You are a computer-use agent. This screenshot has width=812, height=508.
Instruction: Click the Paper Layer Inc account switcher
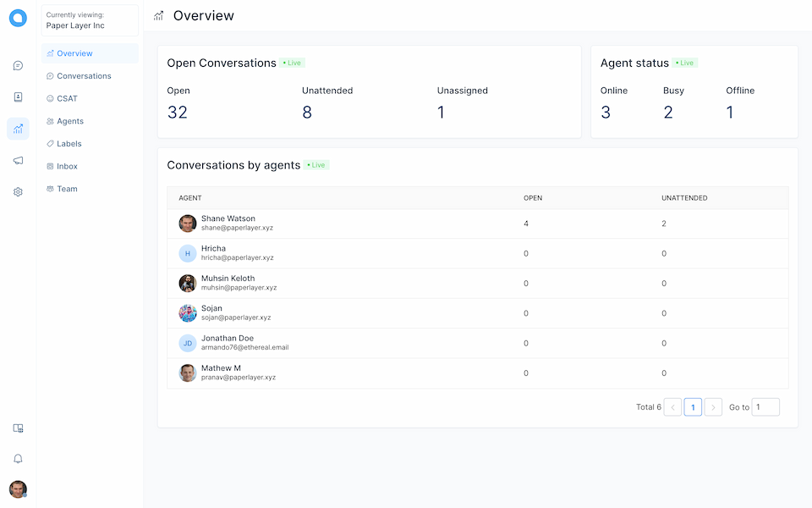pyautogui.click(x=90, y=20)
